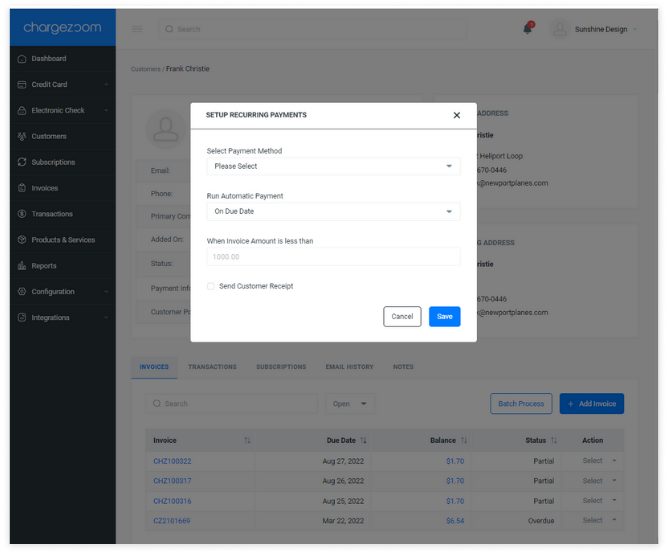The image size is (668, 553).
Task: Open Select action for CHZ100322
Action: 599,461
